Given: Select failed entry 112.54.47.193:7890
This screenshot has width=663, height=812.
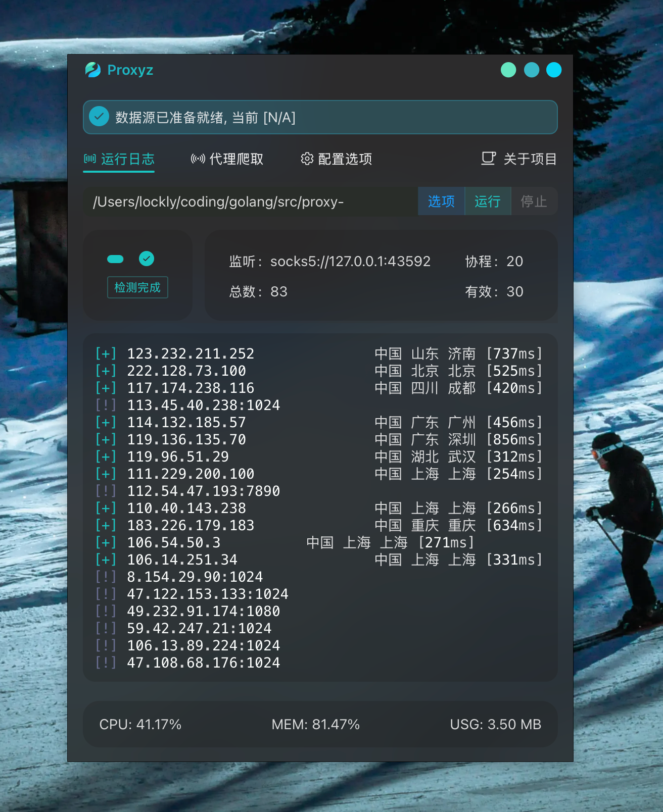Looking at the screenshot, I should point(187,491).
